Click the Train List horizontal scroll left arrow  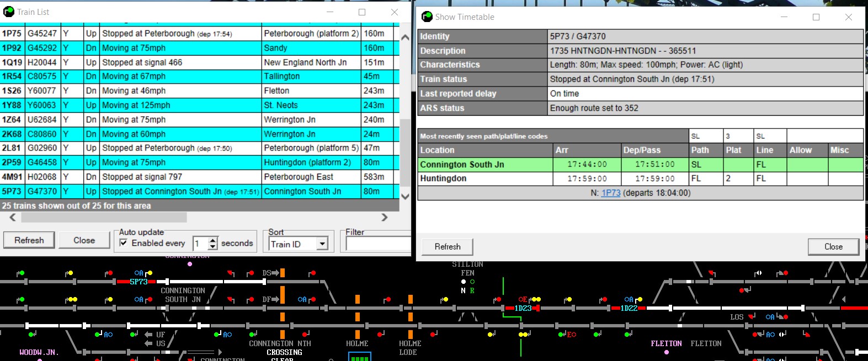(13, 218)
